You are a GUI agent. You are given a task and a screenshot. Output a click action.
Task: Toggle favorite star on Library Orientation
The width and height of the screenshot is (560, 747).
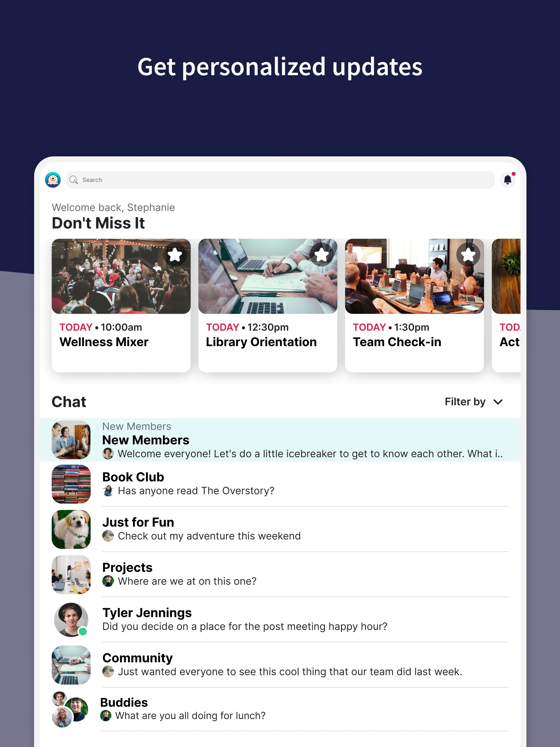point(321,255)
